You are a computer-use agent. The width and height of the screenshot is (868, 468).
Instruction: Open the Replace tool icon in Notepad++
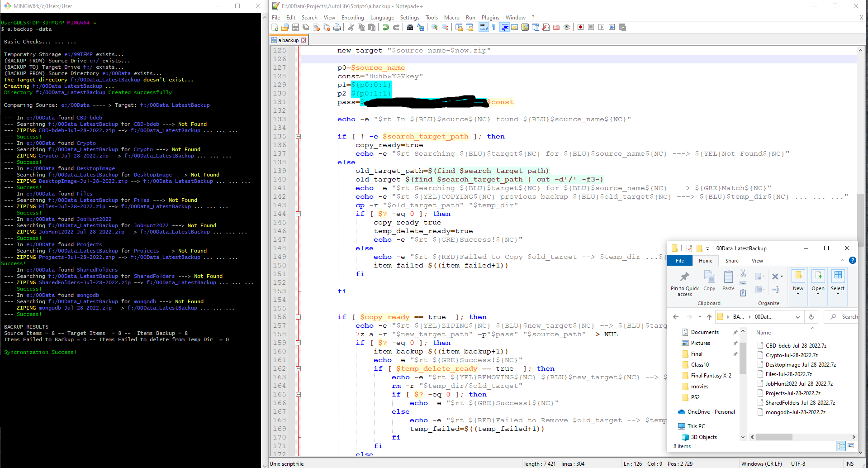pyautogui.click(x=421, y=27)
